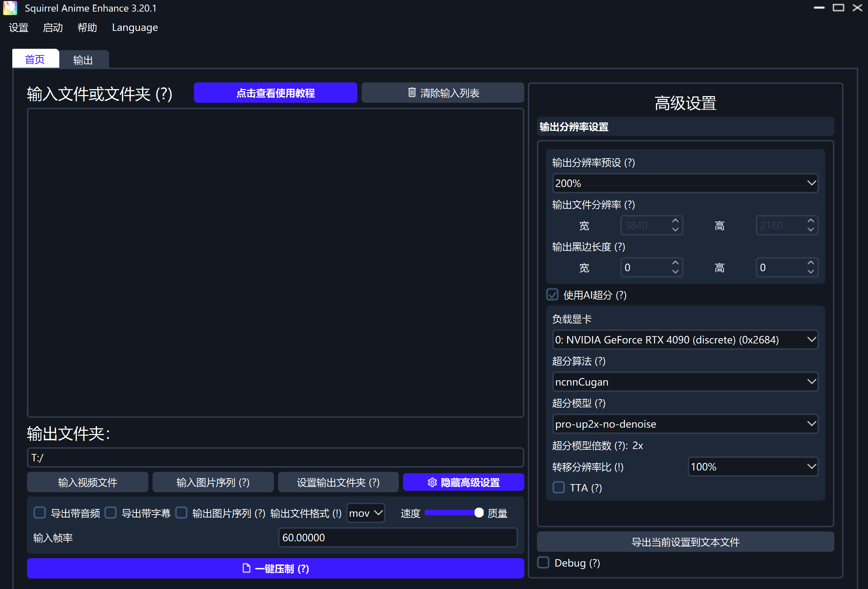
Task: Open the 200% output resolution preset dropdown
Action: tap(685, 183)
